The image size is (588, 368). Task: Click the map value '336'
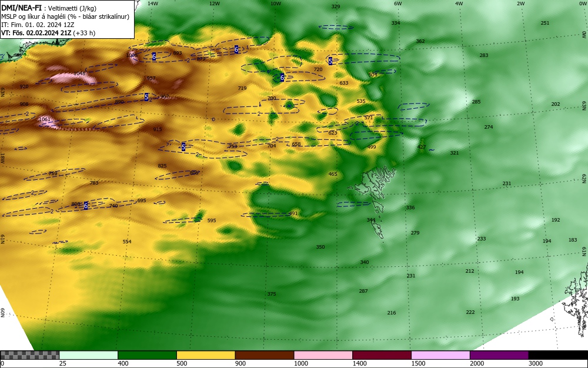pos(410,208)
